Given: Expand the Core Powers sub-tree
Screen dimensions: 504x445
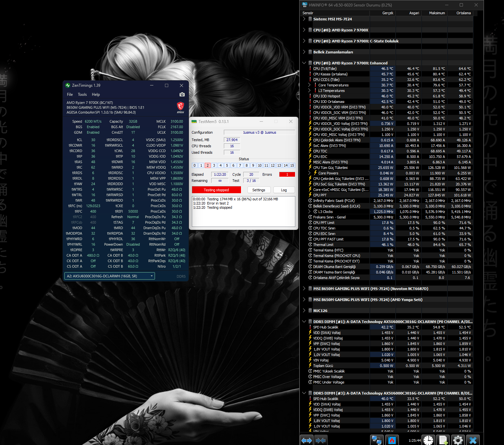Looking at the screenshot, I should (309, 173).
